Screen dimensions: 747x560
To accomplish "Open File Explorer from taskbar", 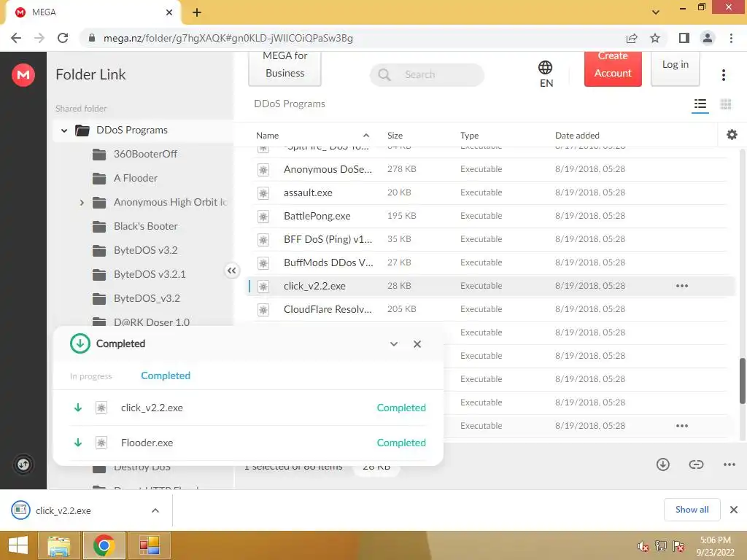I will pos(59,545).
